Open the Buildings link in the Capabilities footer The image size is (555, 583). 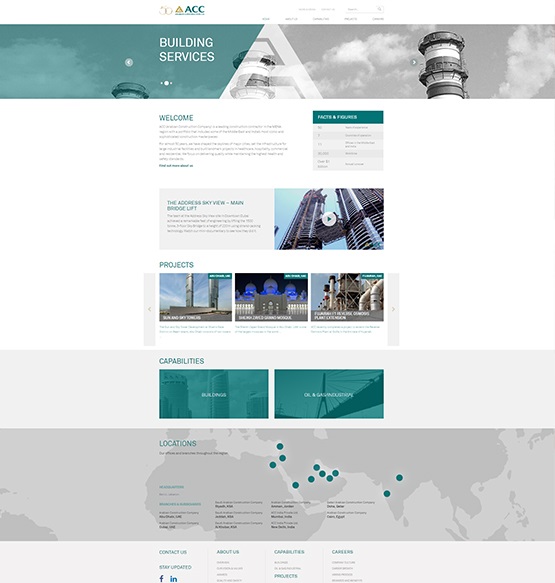click(281, 563)
